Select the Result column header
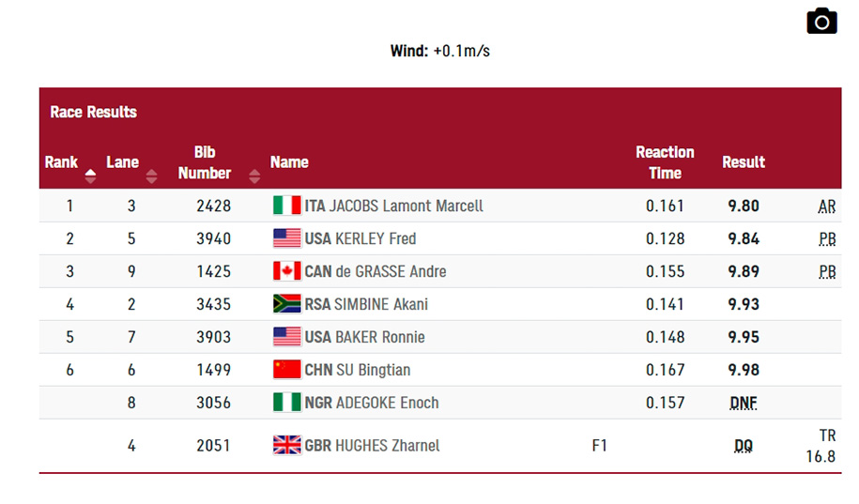Image resolution: width=859 pixels, height=504 pixels. click(x=744, y=162)
